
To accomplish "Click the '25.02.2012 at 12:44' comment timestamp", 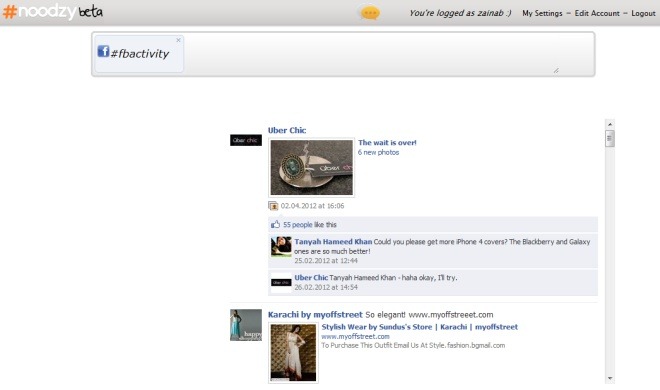I will [x=326, y=261].
